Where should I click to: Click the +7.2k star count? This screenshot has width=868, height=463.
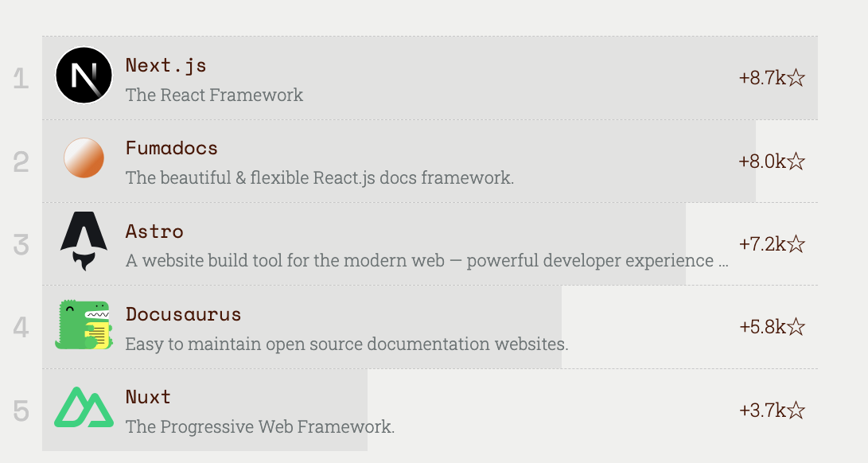pyautogui.click(x=772, y=244)
